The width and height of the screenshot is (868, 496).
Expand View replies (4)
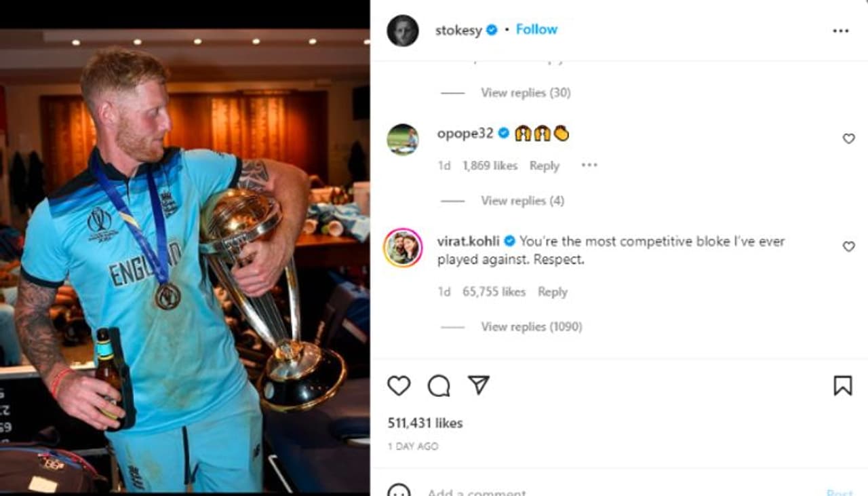click(x=522, y=200)
